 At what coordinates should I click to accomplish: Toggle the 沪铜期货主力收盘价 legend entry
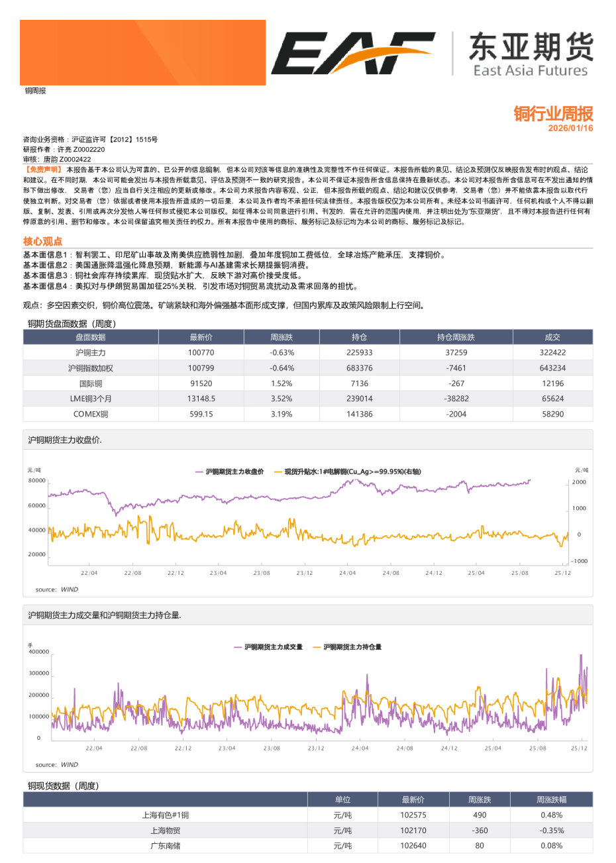[230, 470]
